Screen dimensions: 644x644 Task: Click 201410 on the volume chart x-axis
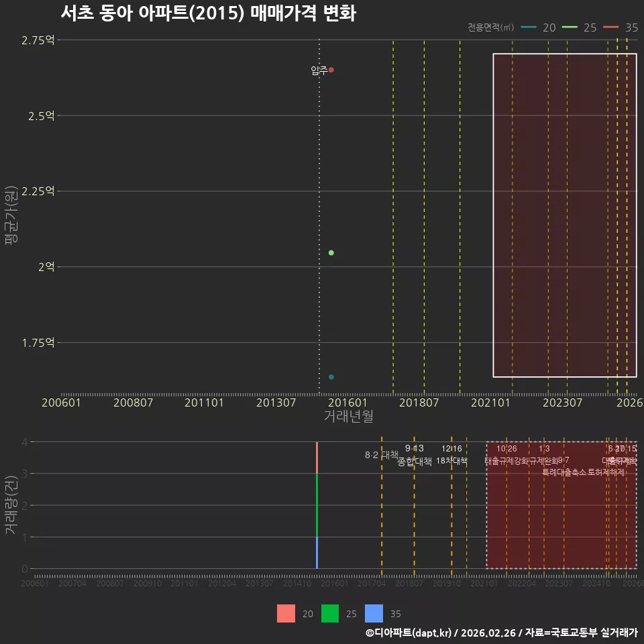pos(297,583)
